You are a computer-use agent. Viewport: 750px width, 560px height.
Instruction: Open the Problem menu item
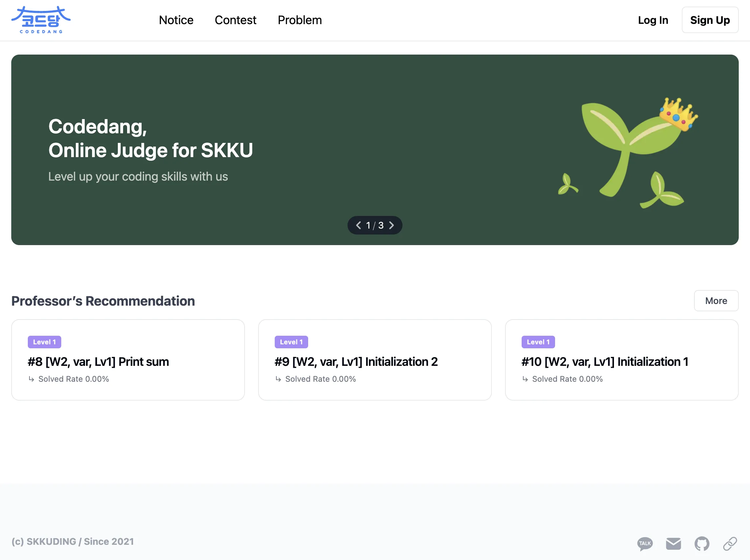click(x=300, y=20)
